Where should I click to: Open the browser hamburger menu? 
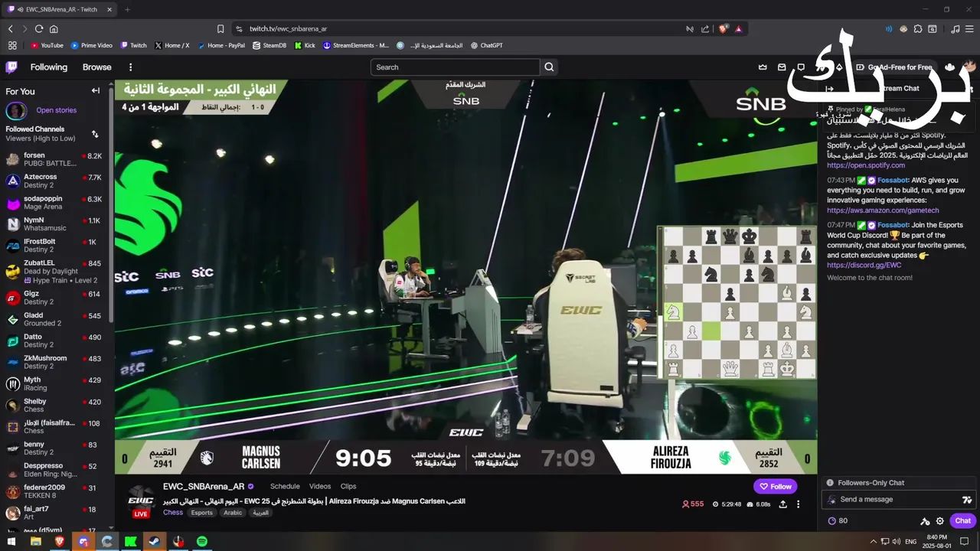[969, 29]
